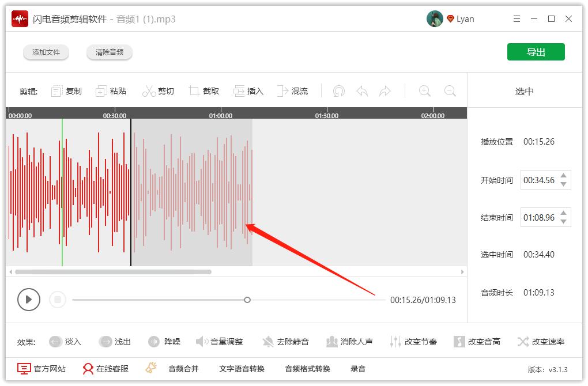Zoom into the waveform with magnifier icon
Screen dimensions: 588x386
425,90
